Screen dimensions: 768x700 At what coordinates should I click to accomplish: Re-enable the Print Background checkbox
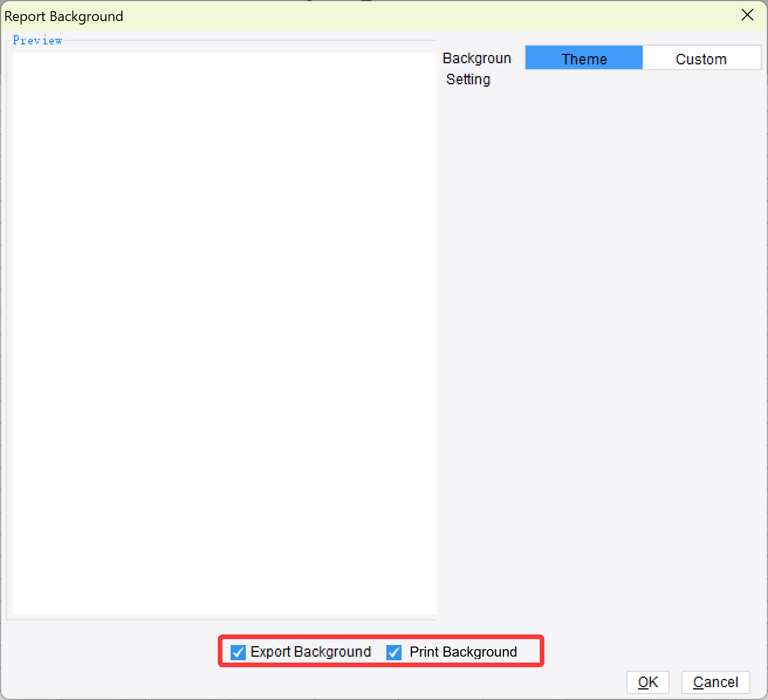(394, 652)
